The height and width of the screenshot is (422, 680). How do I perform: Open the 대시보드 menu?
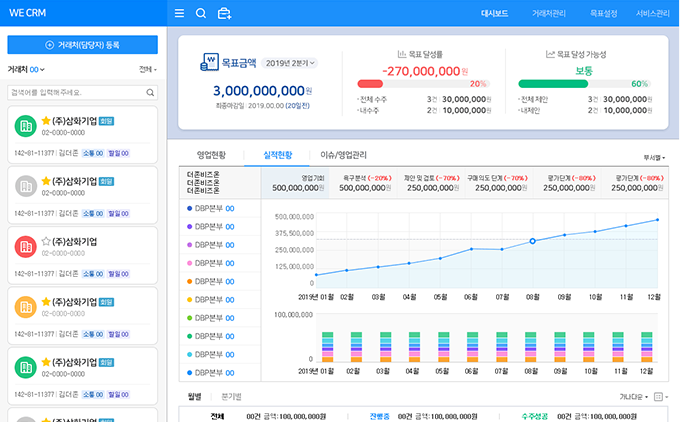click(494, 13)
